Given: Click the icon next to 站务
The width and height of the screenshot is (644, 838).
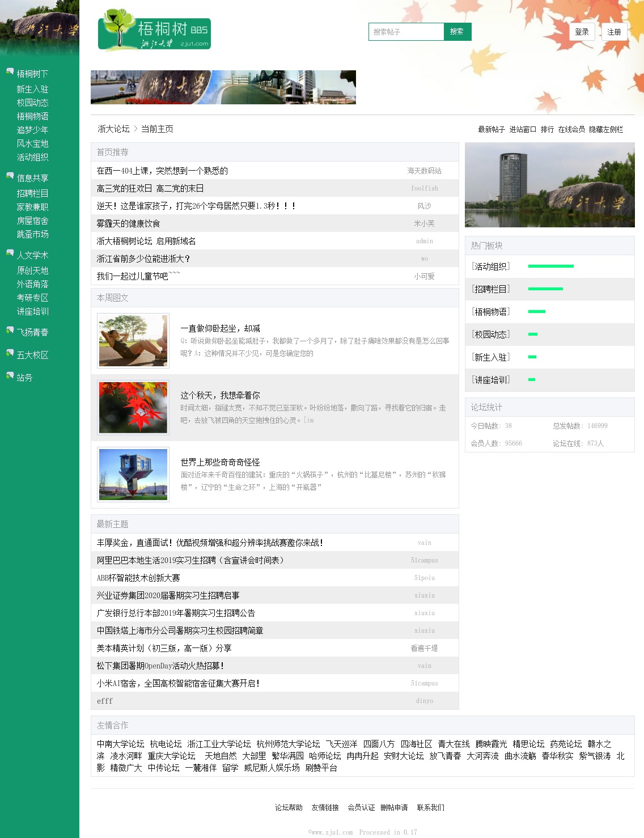Looking at the screenshot, I should pos(10,375).
